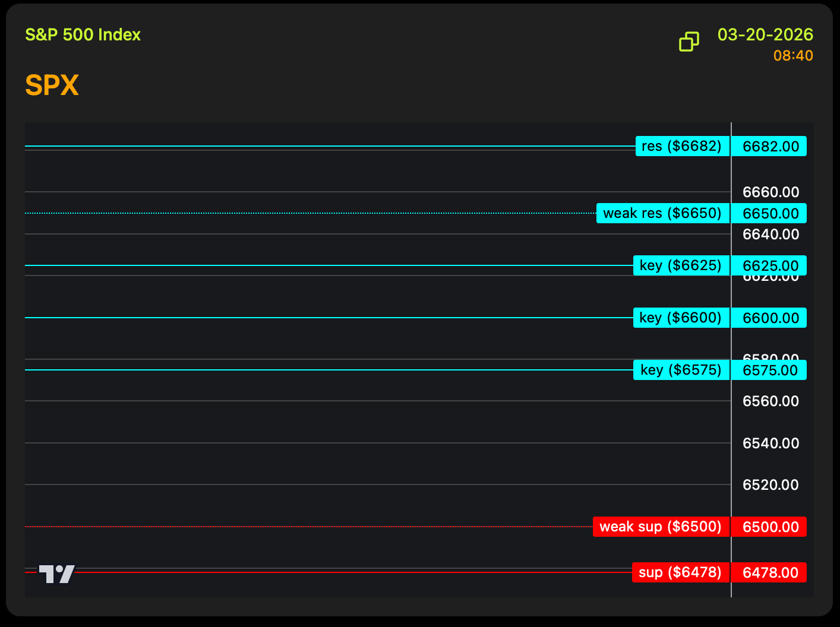Select the key ($6600) level label

point(681,318)
